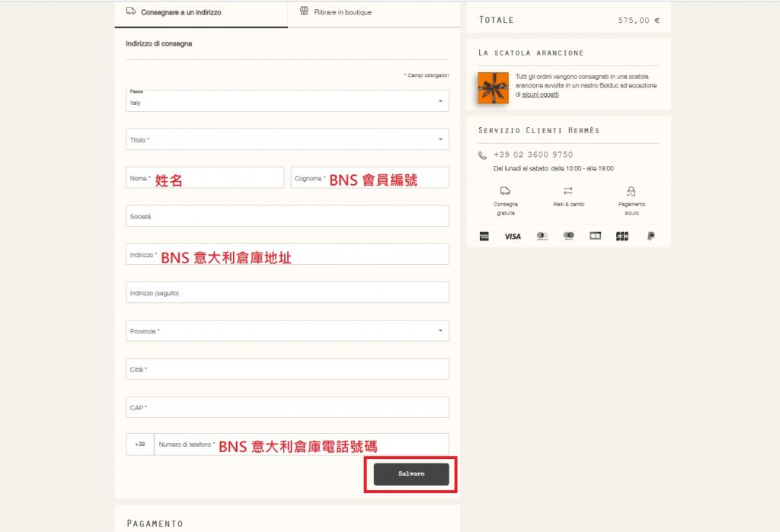Click the Nome input field
This screenshot has width=780, height=532.
204,178
